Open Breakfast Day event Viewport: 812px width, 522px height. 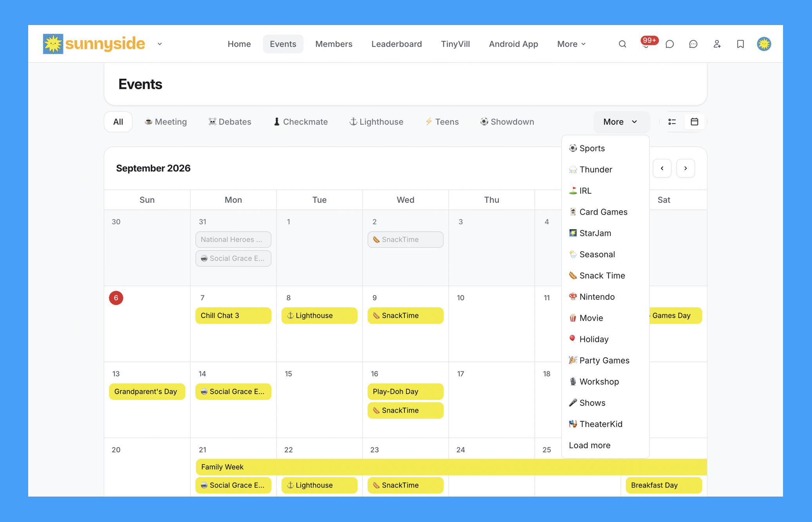pos(664,485)
